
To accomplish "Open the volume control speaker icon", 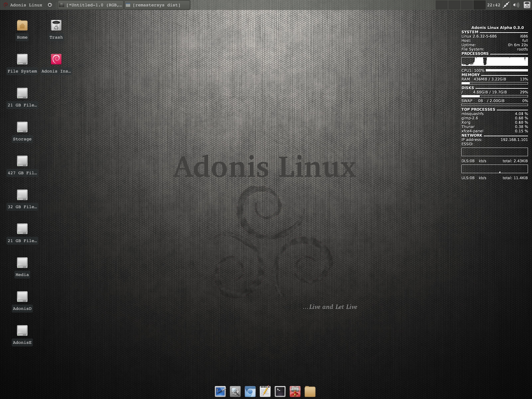I will point(516,5).
